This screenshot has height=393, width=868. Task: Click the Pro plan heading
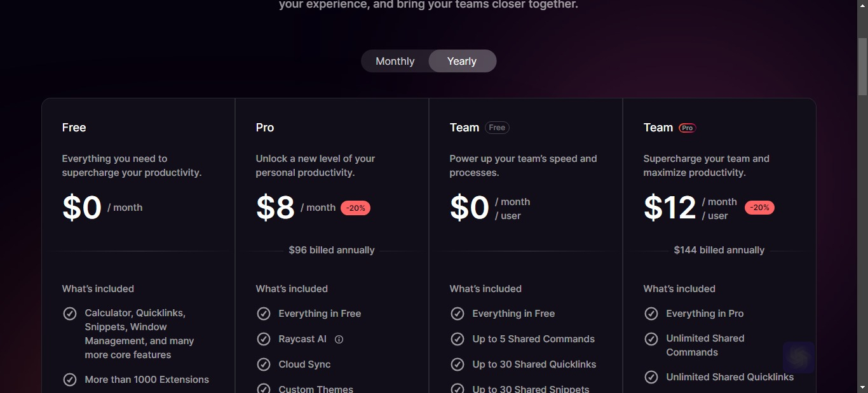tap(265, 128)
